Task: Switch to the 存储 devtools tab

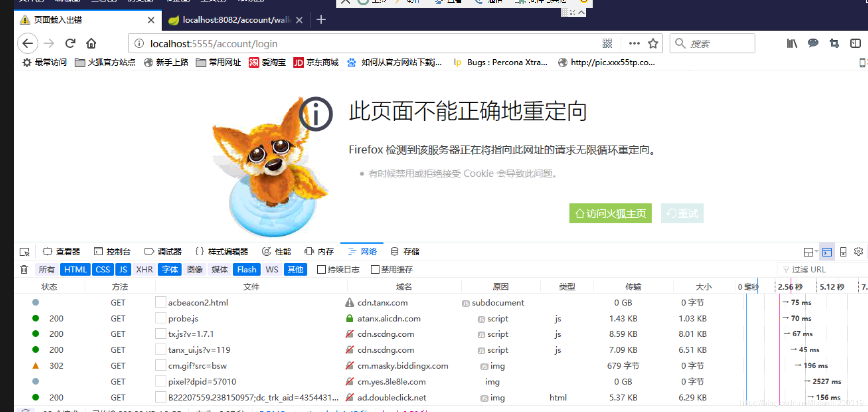Action: click(x=405, y=252)
